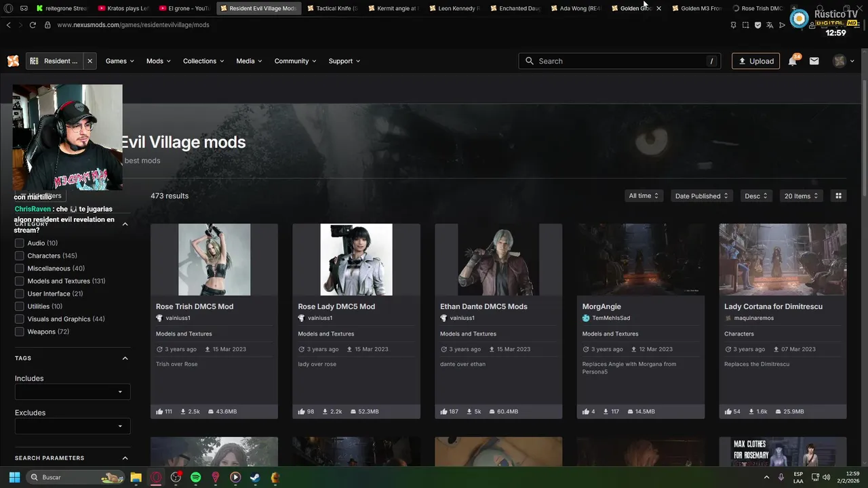Open the messages envelope icon
Image resolution: width=868 pixels, height=488 pixels.
pos(814,61)
